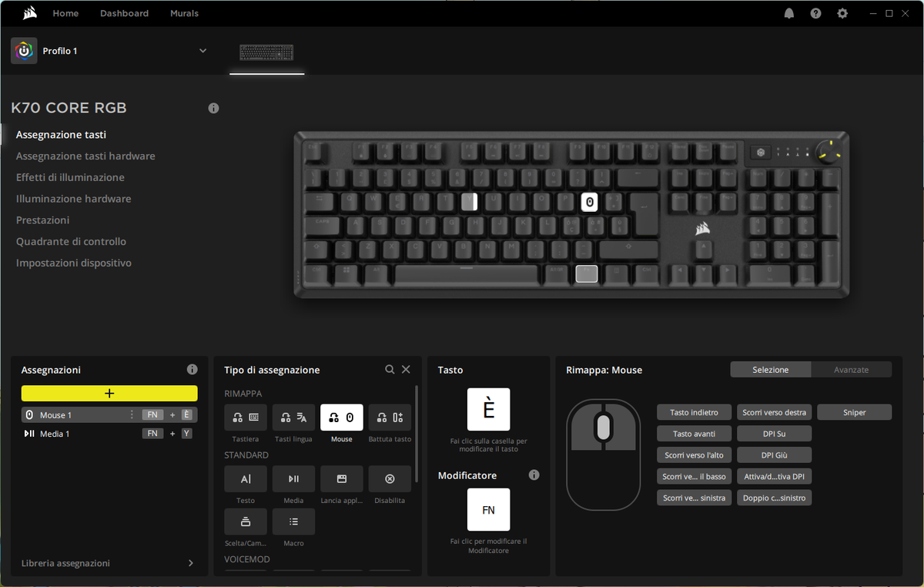Choose the Media assignment type

pyautogui.click(x=293, y=478)
